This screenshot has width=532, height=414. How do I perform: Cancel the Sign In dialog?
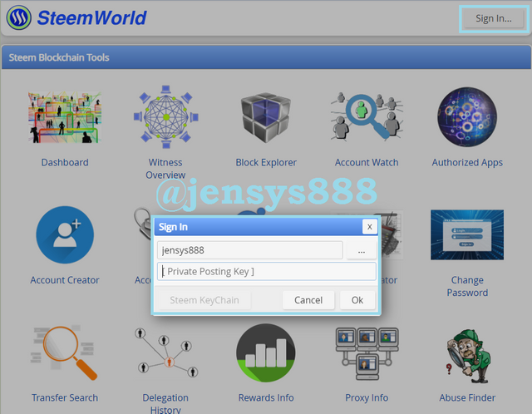tap(308, 300)
